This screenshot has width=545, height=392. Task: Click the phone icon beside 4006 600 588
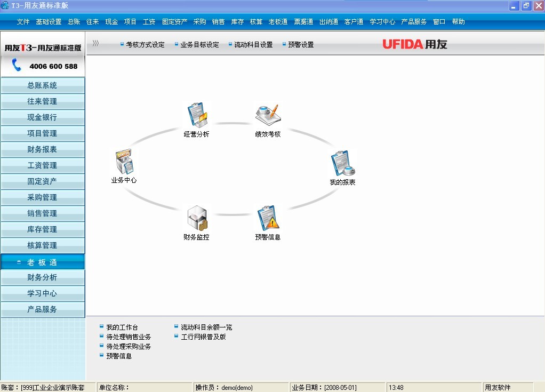coord(16,65)
